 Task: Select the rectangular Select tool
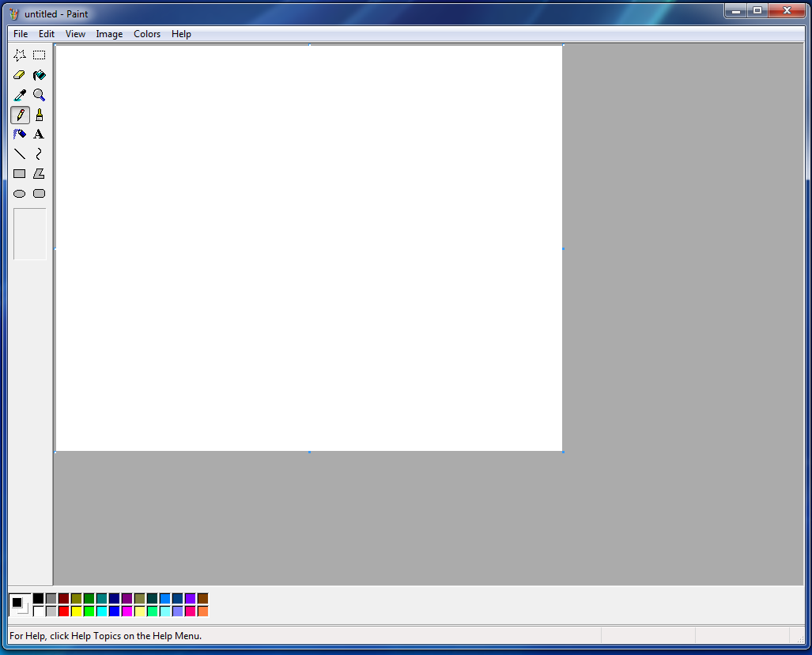(x=39, y=55)
